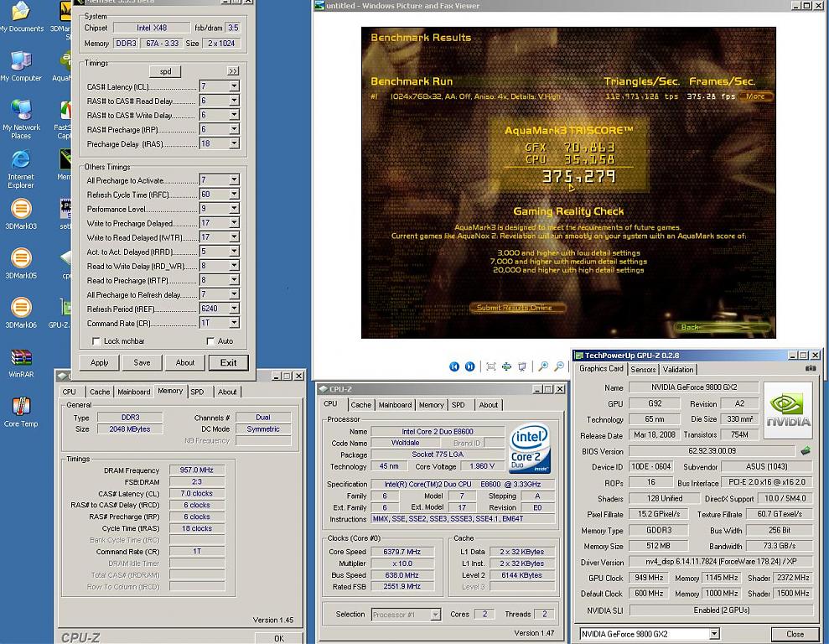Open My Computer desktop icon
The image size is (829, 644).
click(x=21, y=66)
